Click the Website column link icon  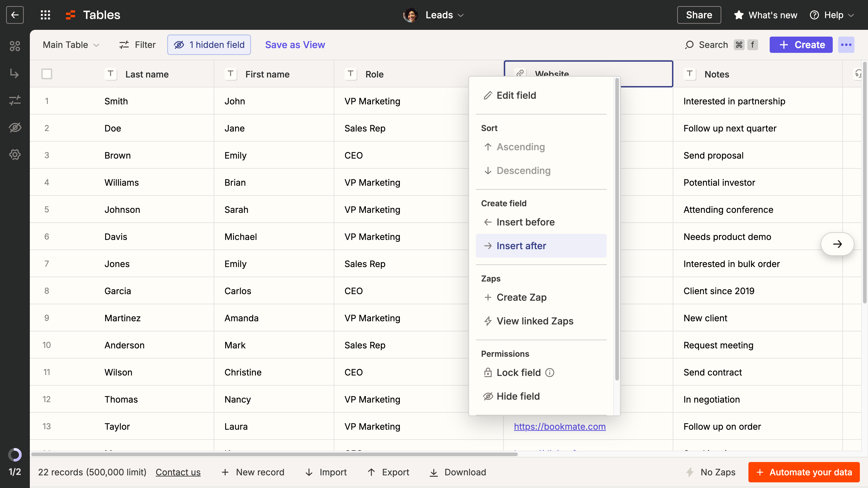point(520,73)
